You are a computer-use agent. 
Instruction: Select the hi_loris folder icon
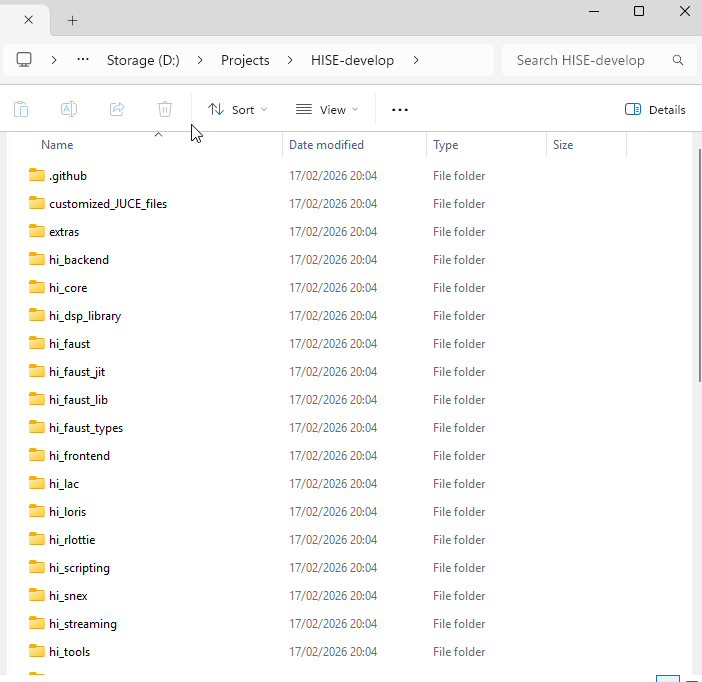tap(37, 511)
